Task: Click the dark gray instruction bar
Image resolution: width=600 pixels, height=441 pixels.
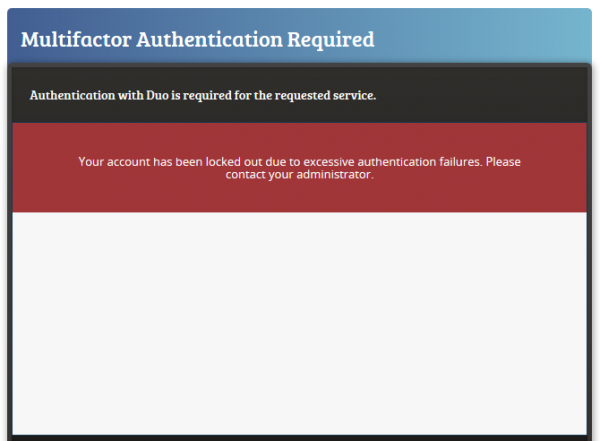Action: [480, 96]
